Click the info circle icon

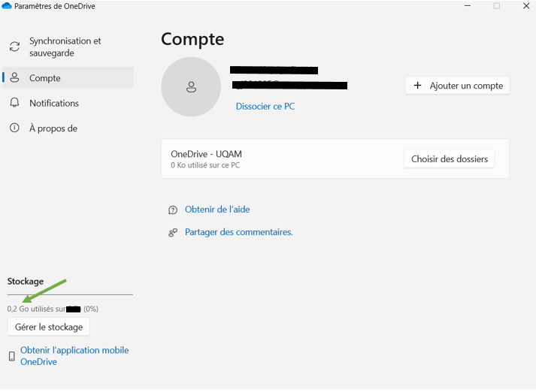pos(14,128)
